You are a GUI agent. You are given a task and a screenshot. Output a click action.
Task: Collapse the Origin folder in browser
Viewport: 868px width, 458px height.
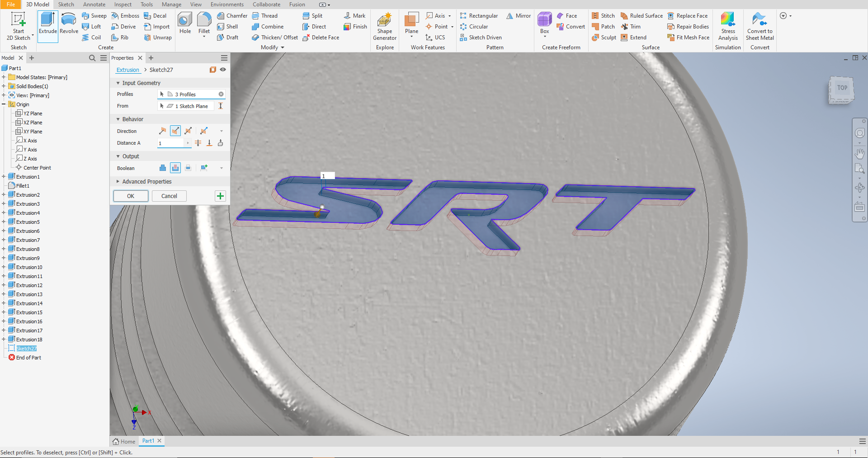(4, 104)
